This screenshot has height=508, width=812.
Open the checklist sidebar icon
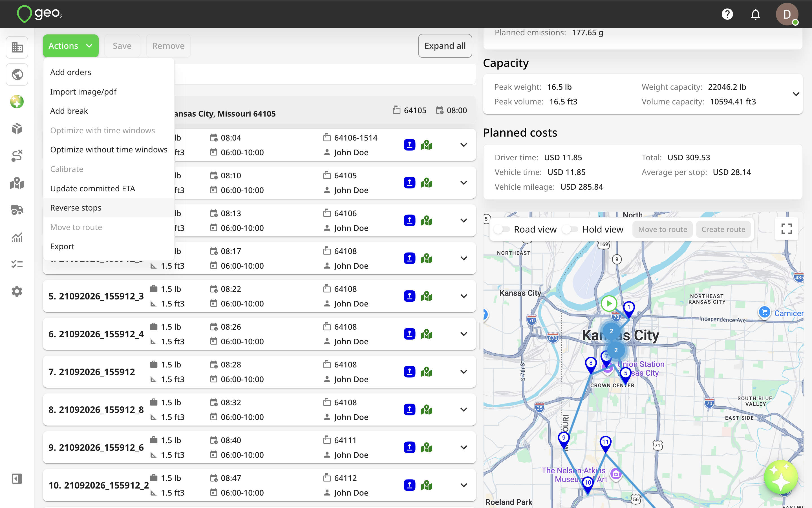(17, 264)
